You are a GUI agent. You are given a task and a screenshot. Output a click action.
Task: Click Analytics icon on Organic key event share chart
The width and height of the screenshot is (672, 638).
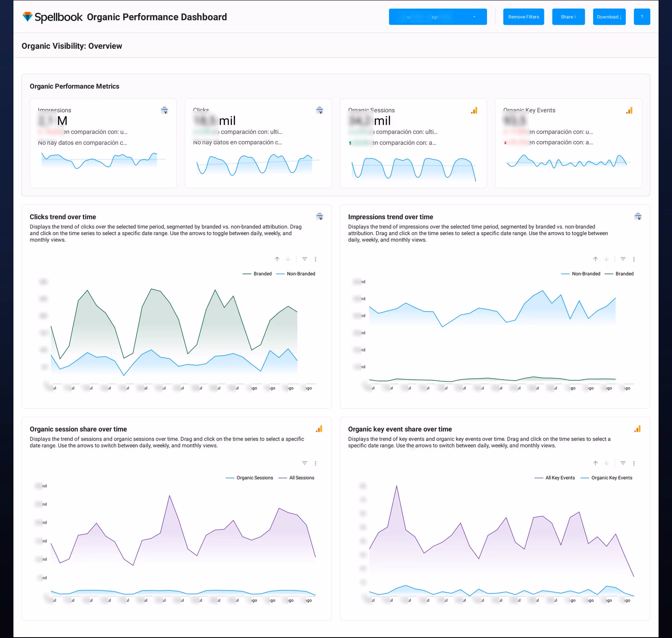(638, 429)
